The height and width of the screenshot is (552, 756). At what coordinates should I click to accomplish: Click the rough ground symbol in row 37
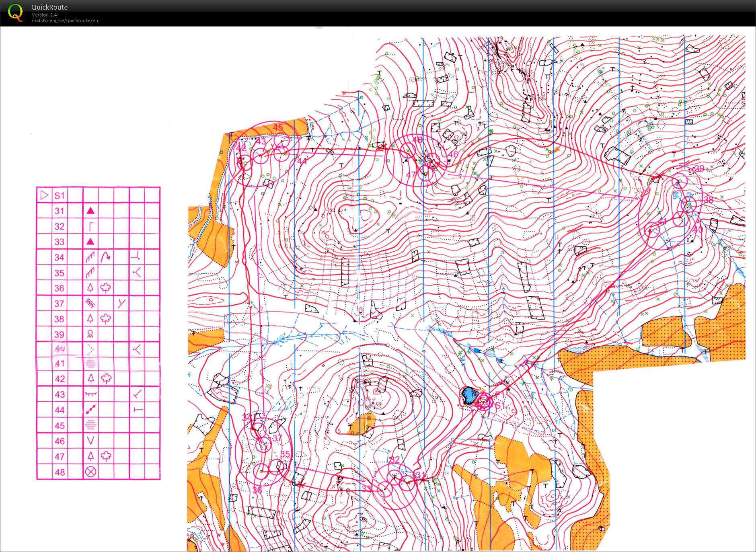91,303
